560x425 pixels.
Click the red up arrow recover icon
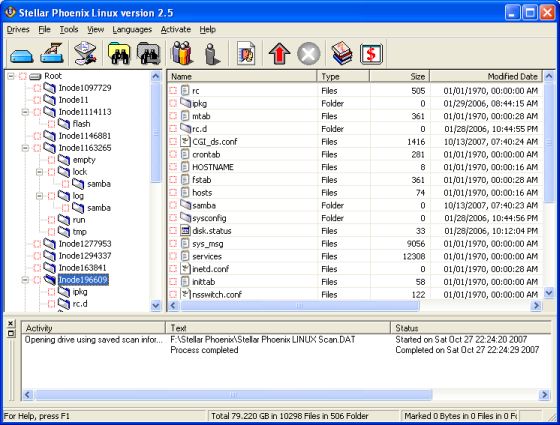click(x=279, y=54)
